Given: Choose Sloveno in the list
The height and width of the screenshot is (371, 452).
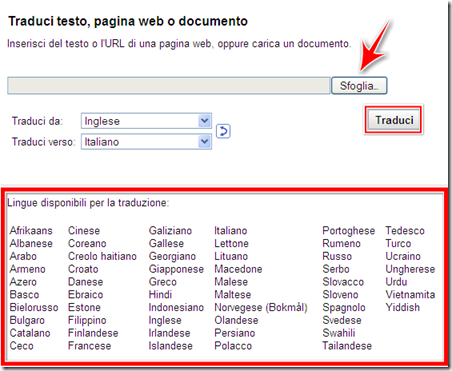Looking at the screenshot, I should [340, 294].
